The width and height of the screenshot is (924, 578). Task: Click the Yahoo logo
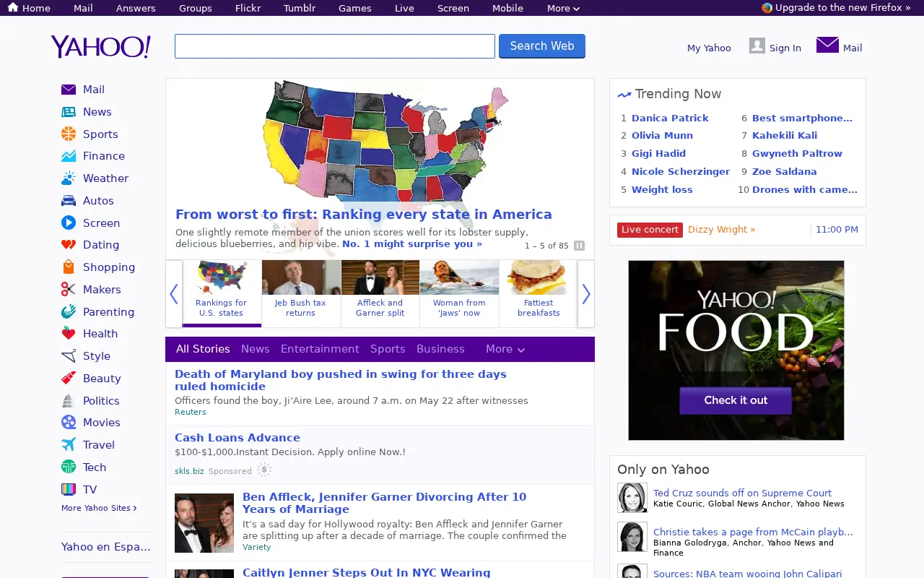pos(101,46)
